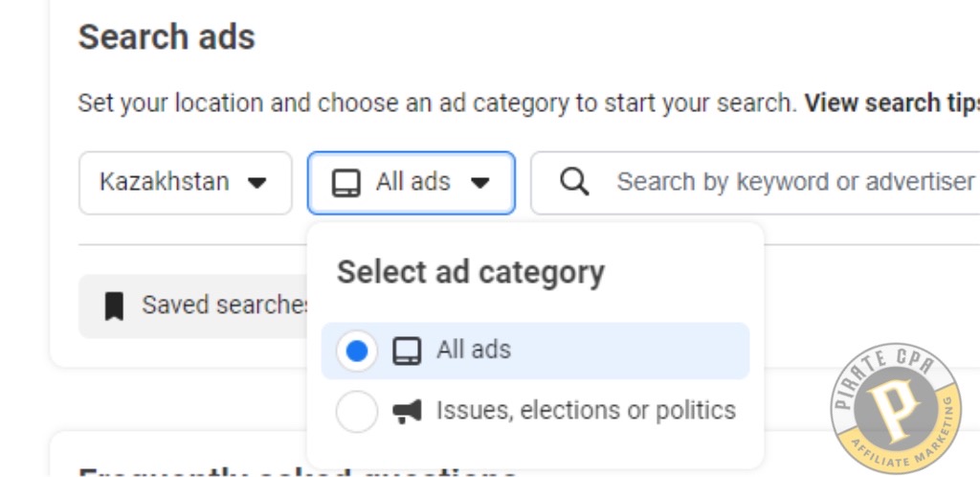Click the arrow next to Kazakhstan
Screen dimensions: 980x477
(256, 183)
